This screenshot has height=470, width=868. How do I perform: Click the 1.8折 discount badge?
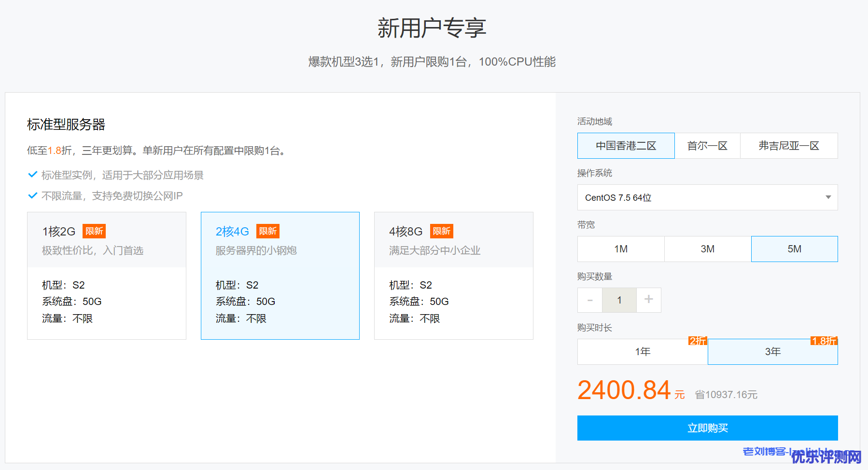(824, 341)
